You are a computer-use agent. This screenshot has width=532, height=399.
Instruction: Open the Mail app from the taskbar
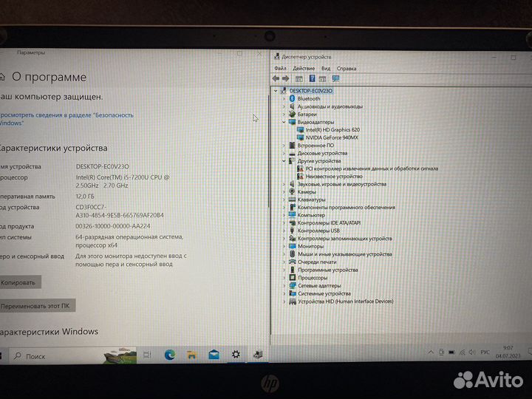(214, 355)
